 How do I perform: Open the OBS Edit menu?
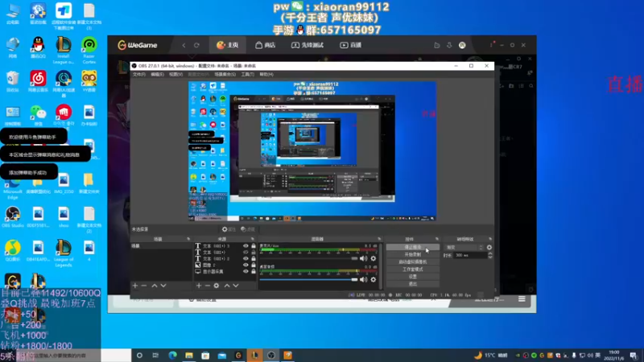point(157,74)
